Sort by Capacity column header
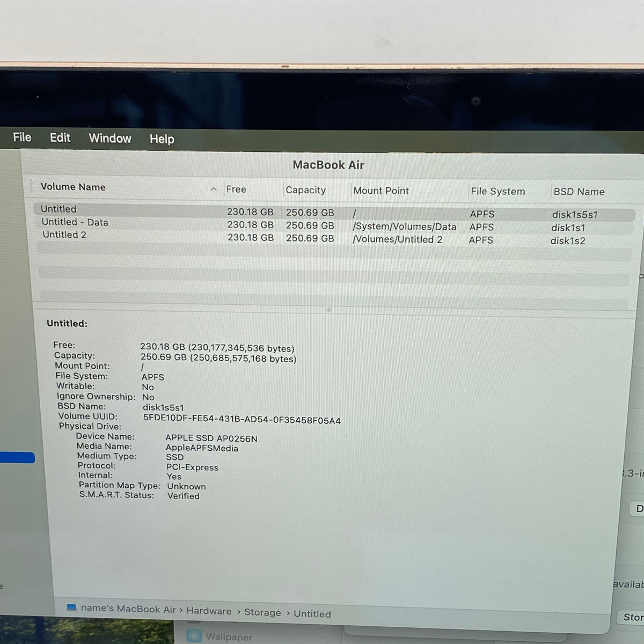This screenshot has height=644, width=644. (x=305, y=190)
